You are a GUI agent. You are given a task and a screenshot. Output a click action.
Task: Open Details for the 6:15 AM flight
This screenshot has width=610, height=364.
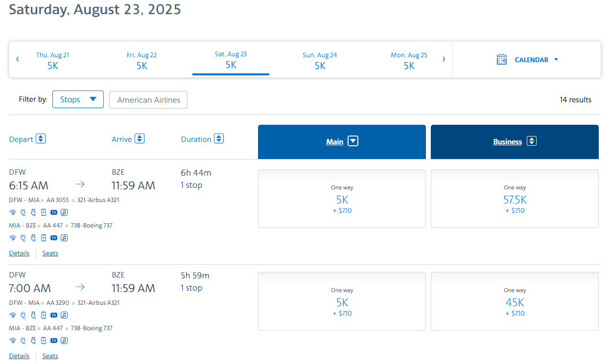tap(19, 253)
